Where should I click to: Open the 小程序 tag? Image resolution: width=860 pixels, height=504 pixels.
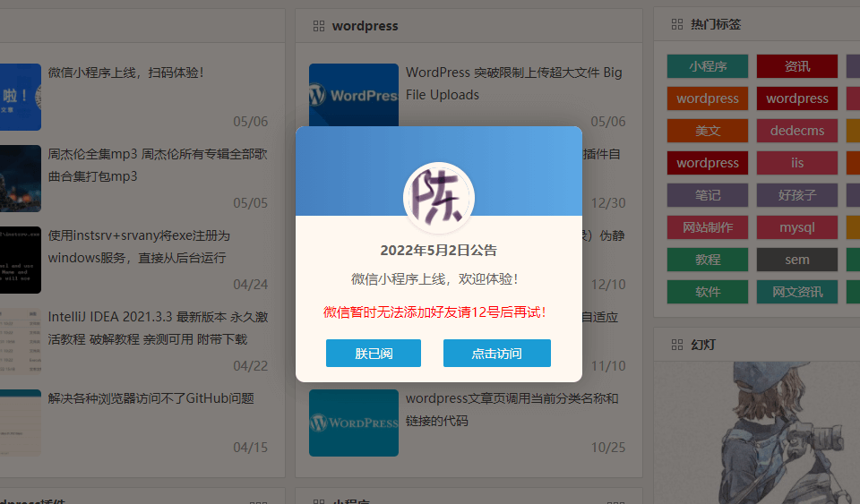(708, 66)
